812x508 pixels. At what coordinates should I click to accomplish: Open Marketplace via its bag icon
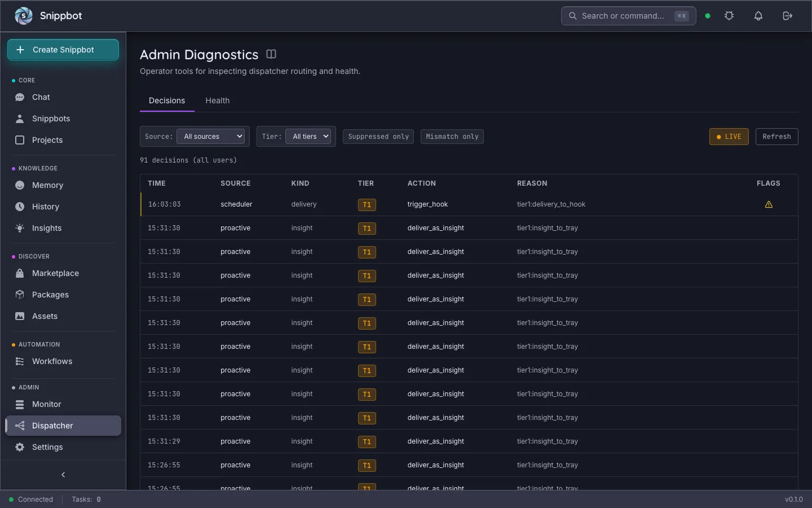coord(20,273)
